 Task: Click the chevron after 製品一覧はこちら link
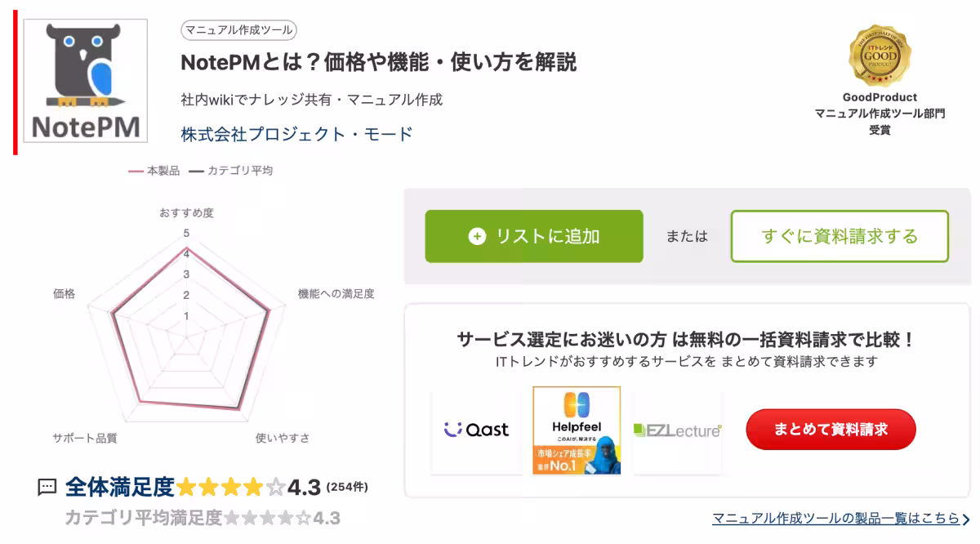966,518
